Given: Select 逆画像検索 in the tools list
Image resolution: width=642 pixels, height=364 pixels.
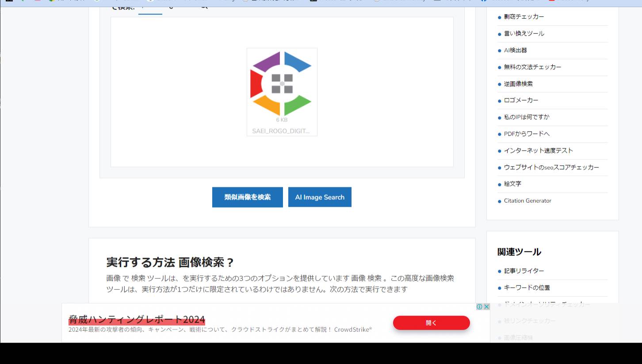Looking at the screenshot, I should [518, 84].
